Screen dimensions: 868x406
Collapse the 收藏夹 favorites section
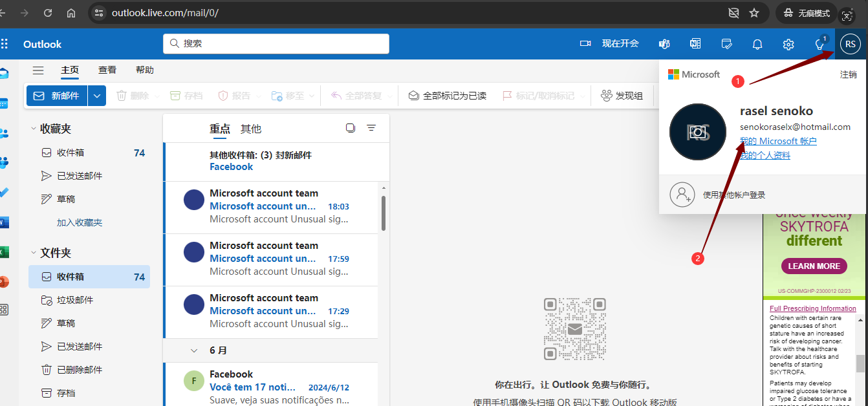click(34, 129)
